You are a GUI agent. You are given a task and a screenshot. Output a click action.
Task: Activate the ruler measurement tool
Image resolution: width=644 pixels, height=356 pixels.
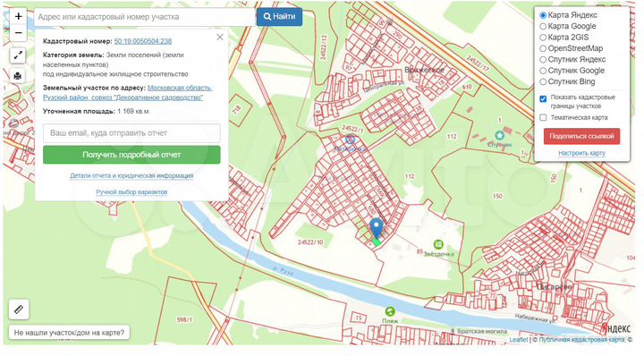click(x=19, y=309)
